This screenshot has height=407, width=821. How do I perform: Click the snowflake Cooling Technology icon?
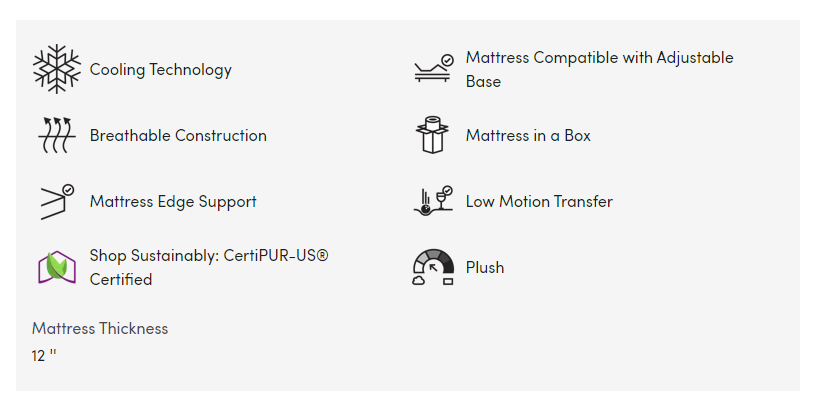tap(57, 69)
